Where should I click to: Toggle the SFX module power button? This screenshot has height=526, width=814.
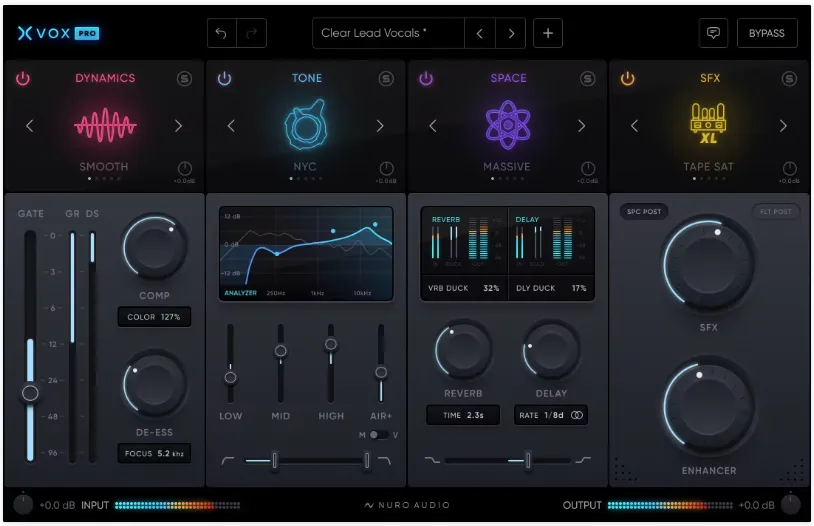coord(628,78)
